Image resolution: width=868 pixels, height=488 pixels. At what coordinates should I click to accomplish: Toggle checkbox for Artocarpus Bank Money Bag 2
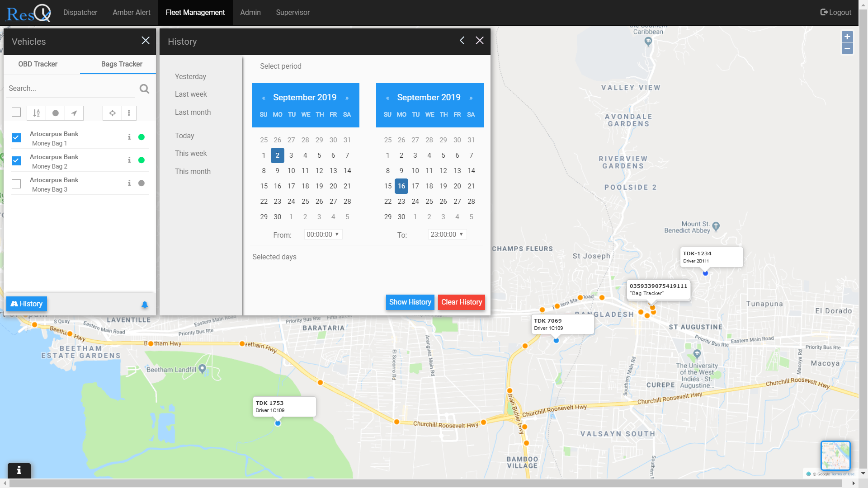click(x=16, y=160)
